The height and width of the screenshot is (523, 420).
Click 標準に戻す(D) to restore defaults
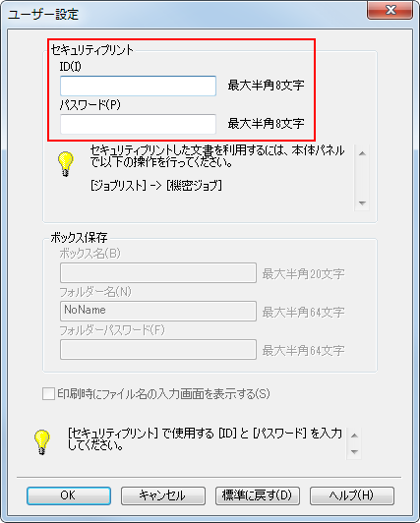pos(258,495)
